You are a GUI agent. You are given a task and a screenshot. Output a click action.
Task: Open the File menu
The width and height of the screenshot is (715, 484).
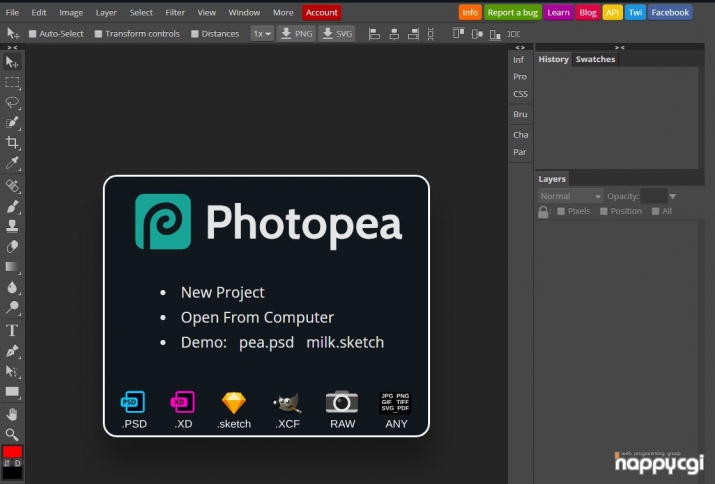click(12, 13)
